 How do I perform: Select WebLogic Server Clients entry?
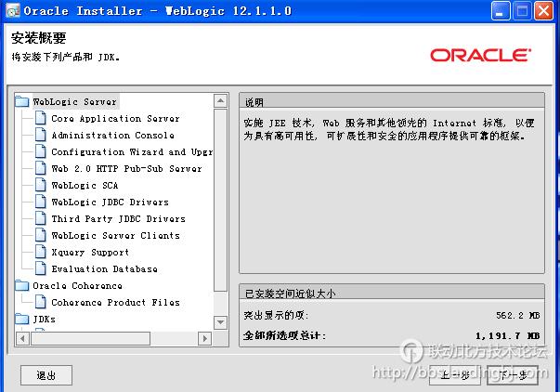coord(115,236)
